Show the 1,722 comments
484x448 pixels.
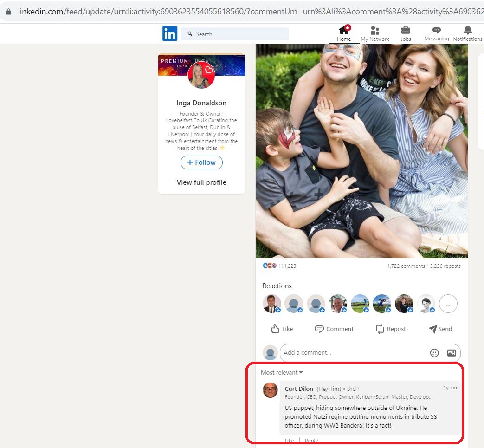coord(406,266)
